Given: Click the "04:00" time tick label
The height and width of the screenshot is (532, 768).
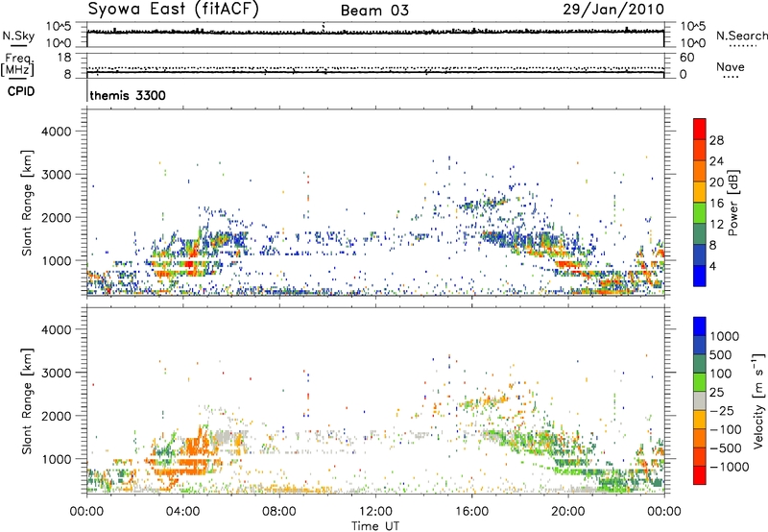Looking at the screenshot, I should pyautogui.click(x=182, y=512).
